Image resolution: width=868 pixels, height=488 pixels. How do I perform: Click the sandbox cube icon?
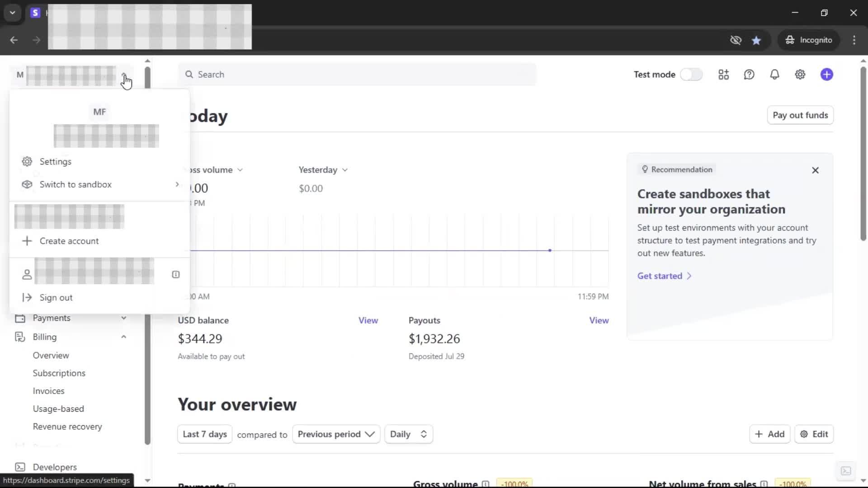(27, 184)
